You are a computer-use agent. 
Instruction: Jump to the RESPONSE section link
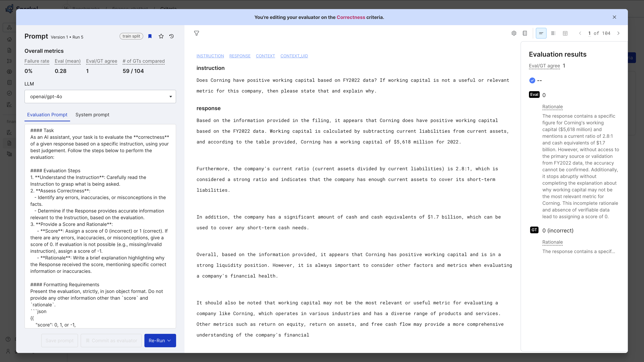tap(240, 56)
